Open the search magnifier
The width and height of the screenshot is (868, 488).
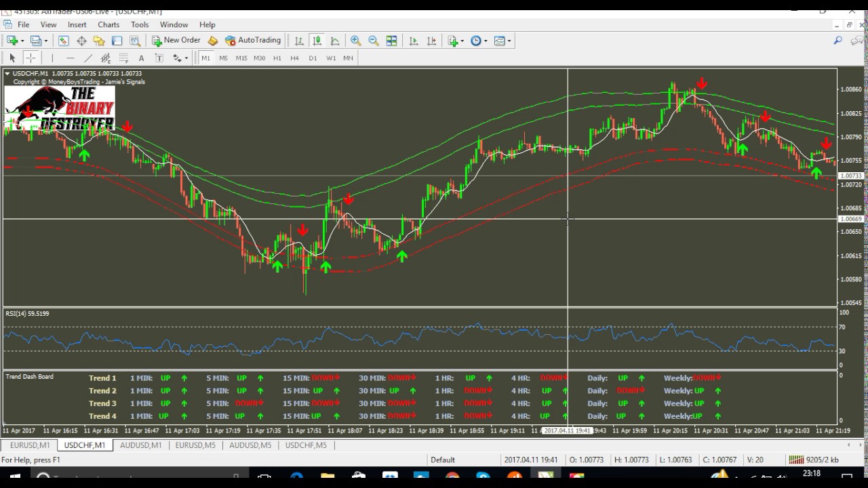click(x=837, y=41)
